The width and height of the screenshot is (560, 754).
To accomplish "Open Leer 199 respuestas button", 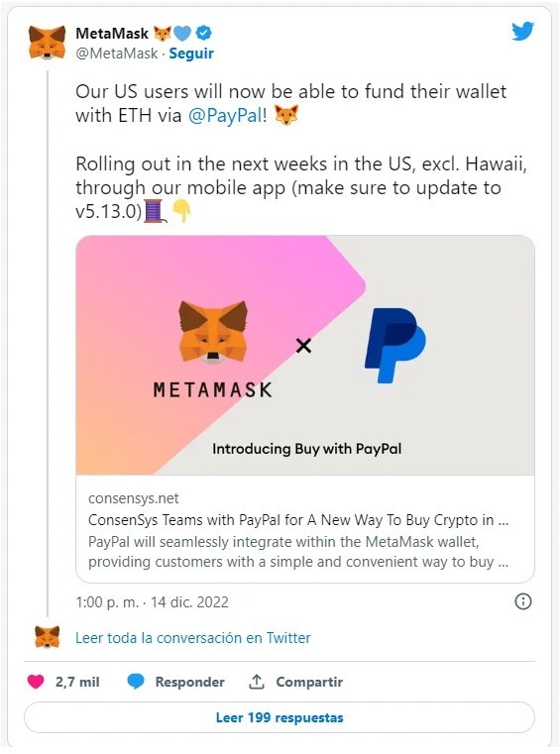I will [280, 717].
